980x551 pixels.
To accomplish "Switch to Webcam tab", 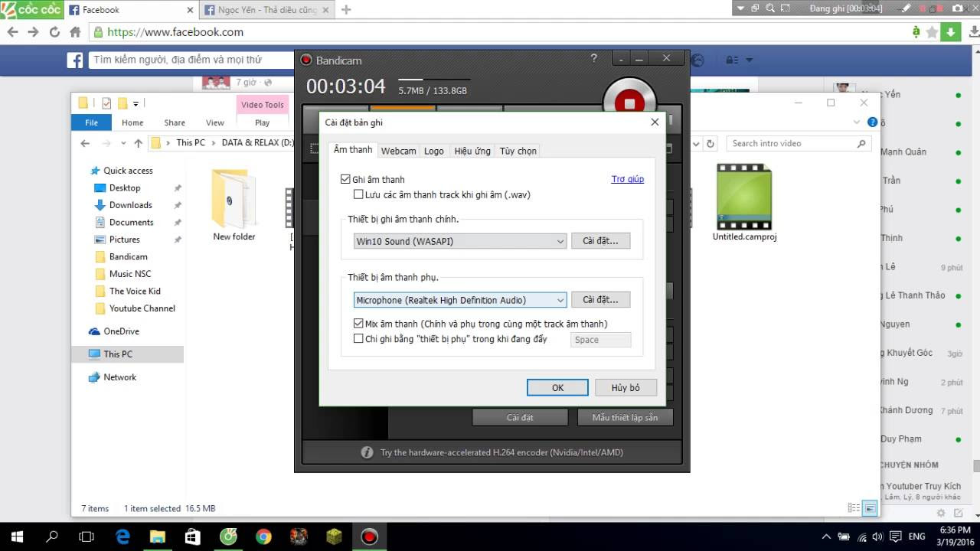I will (398, 151).
